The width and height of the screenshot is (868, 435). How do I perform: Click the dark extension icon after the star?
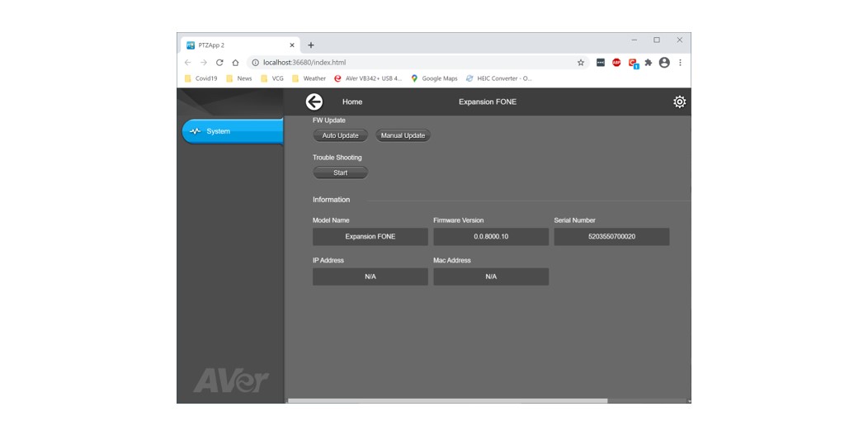[601, 63]
